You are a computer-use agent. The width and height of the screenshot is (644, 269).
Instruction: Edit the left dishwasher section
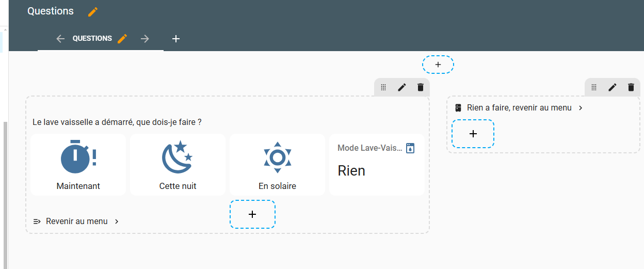click(402, 87)
